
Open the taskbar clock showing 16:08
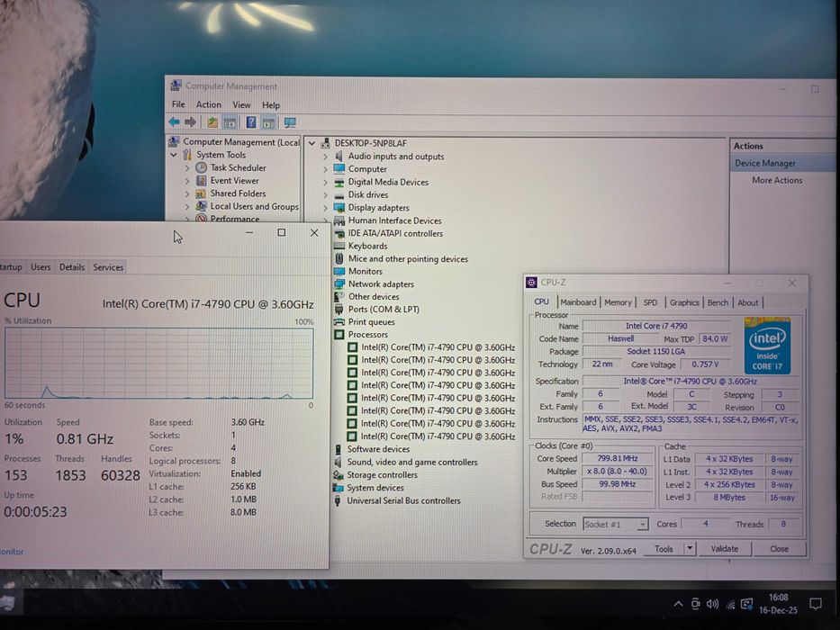778,604
